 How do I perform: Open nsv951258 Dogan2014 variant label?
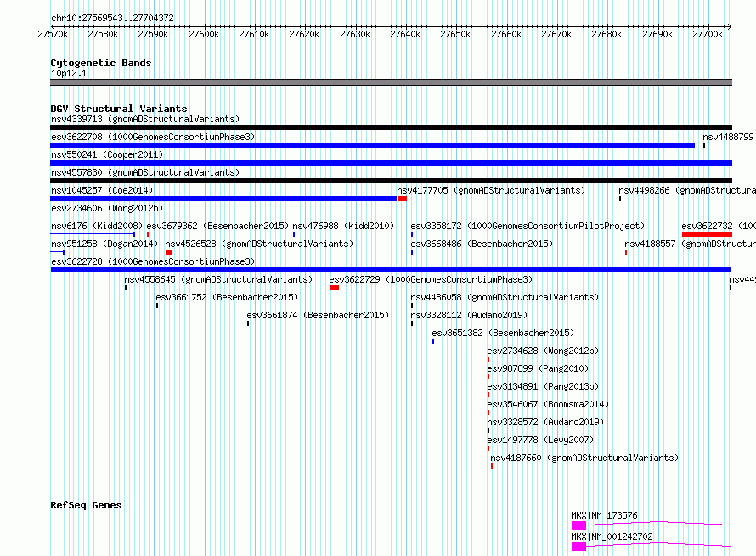pyautogui.click(x=104, y=244)
